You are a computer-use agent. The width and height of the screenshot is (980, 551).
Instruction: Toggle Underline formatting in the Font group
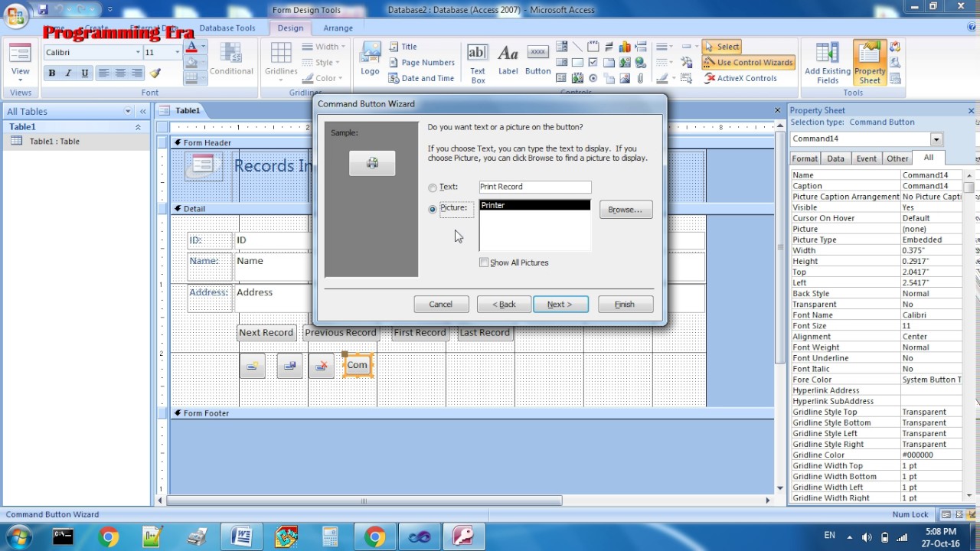(84, 73)
